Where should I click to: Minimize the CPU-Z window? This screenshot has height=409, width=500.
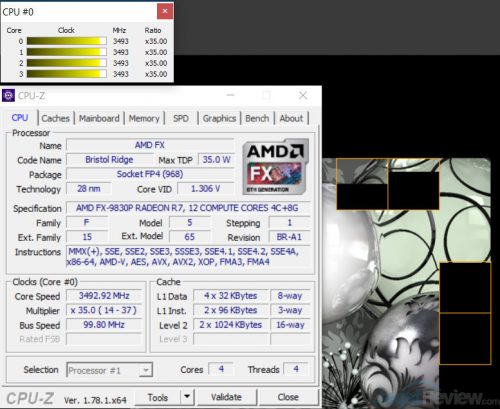tap(231, 96)
